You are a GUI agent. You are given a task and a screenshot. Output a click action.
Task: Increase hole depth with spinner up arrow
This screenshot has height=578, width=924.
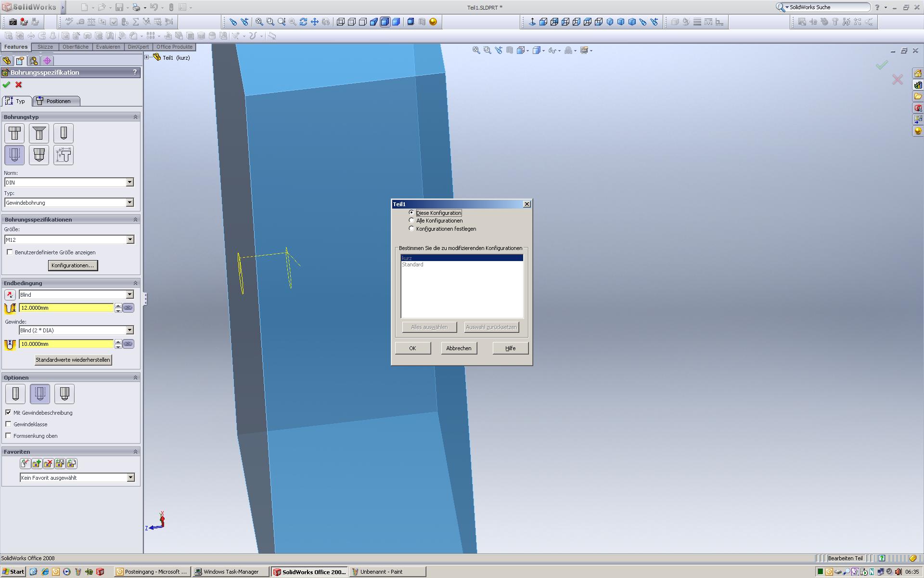click(118, 305)
